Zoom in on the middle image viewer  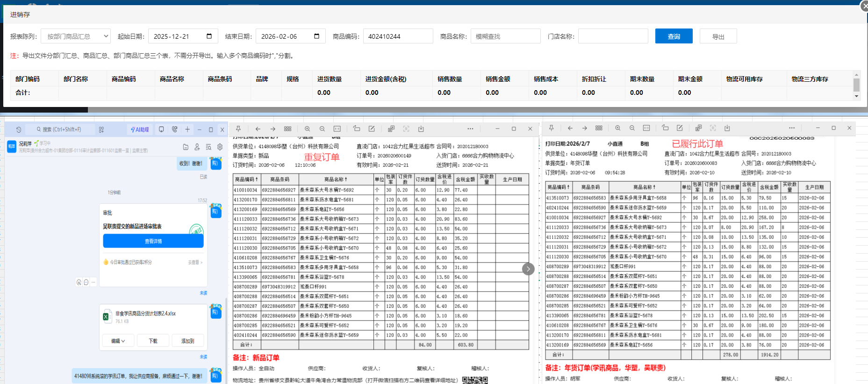click(307, 129)
